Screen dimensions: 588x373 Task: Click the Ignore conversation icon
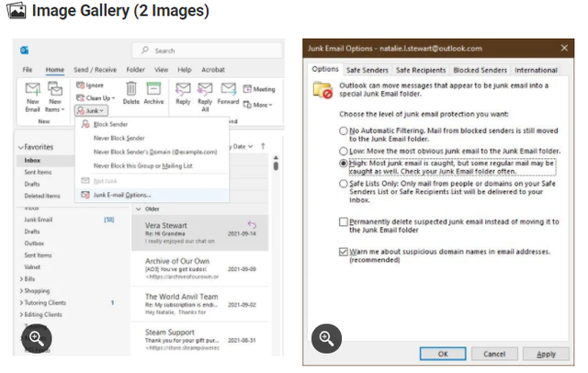pyautogui.click(x=80, y=85)
